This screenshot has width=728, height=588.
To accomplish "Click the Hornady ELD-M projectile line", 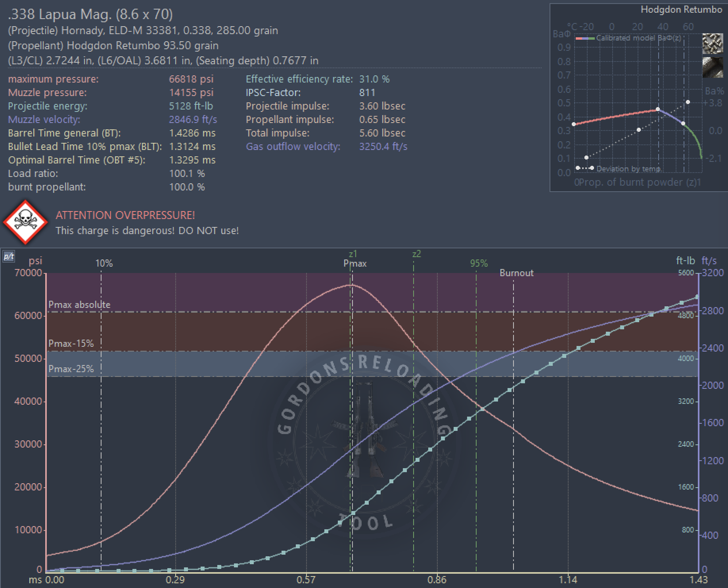I will [x=143, y=31].
